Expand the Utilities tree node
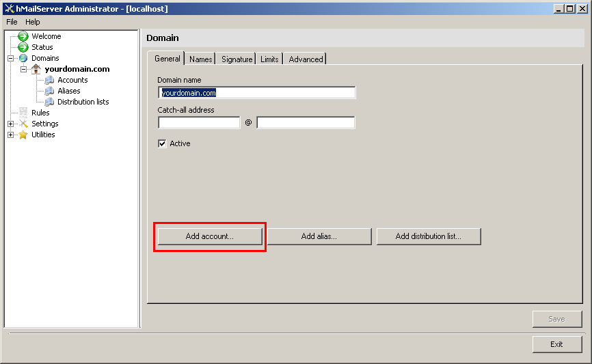Viewport: 592px width, 364px height. (10, 135)
